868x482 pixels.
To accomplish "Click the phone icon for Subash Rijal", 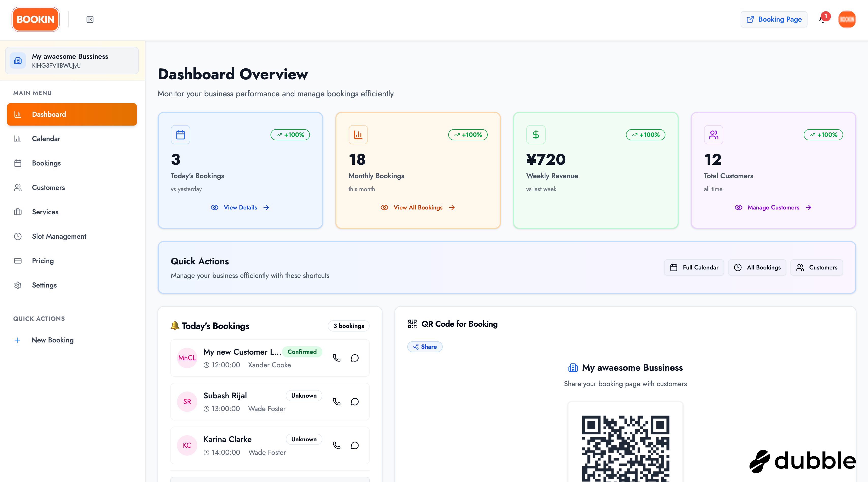I will coord(336,401).
